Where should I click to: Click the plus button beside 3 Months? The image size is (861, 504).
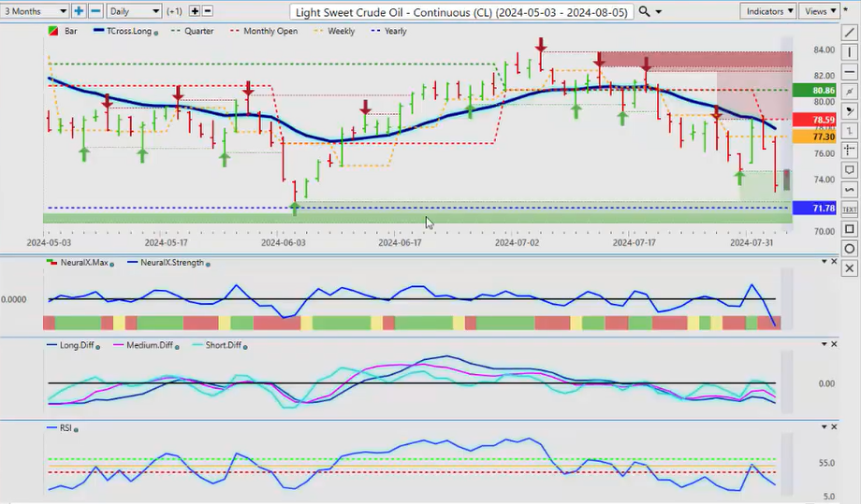pyautogui.click(x=79, y=11)
